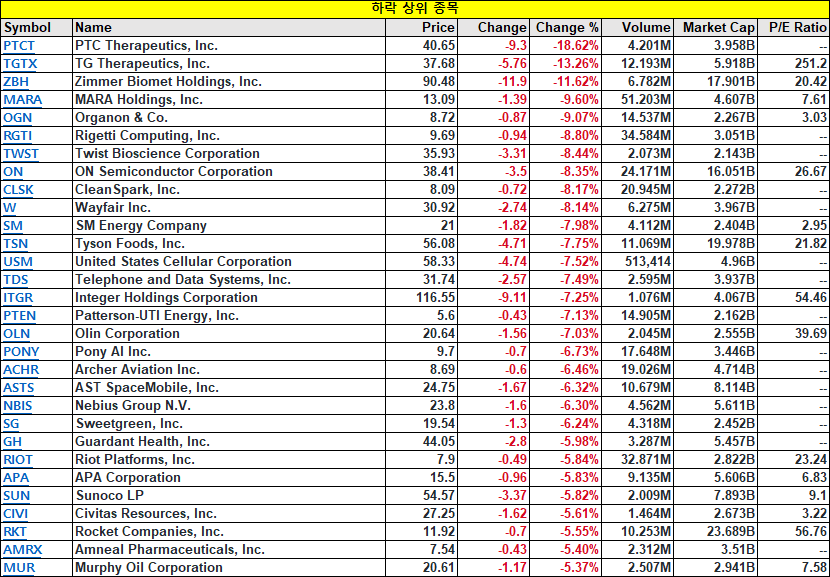Click the Name column header
Image resolution: width=830 pixels, height=577 pixels.
point(229,28)
